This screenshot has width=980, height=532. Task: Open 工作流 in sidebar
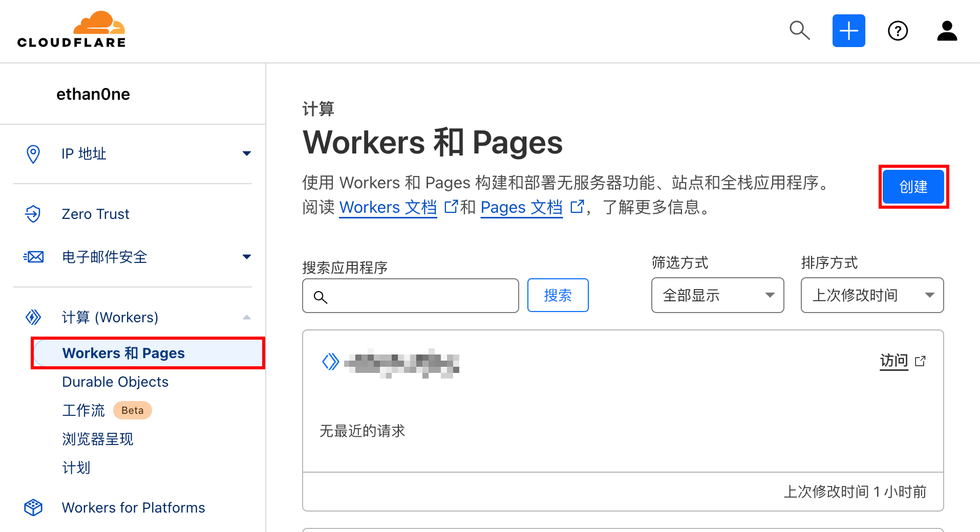point(83,410)
